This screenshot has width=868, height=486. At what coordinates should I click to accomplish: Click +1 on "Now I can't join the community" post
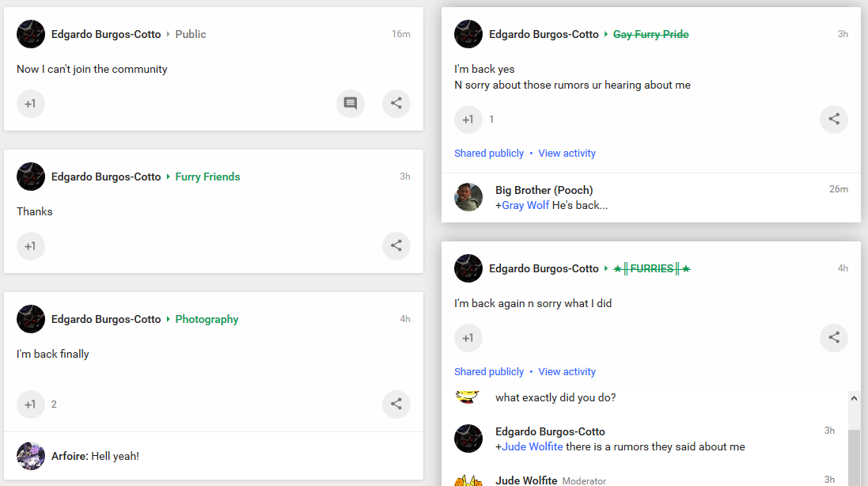pos(30,104)
